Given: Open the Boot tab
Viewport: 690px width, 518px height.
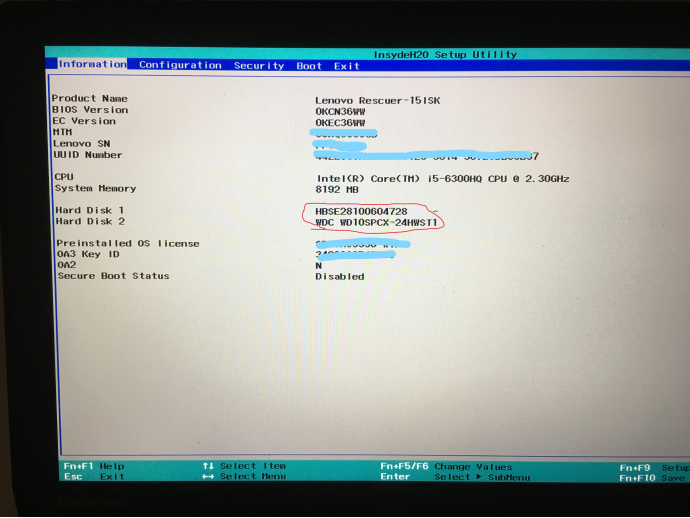Looking at the screenshot, I should tap(309, 66).
